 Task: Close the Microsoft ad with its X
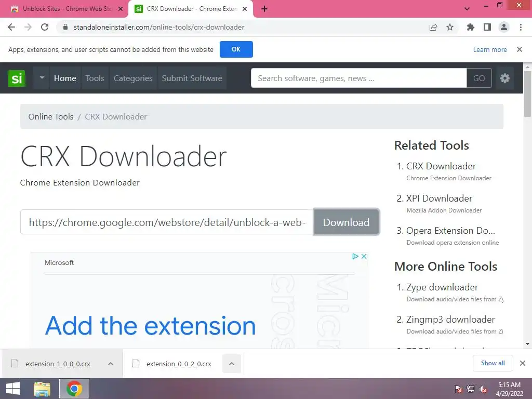(x=364, y=256)
